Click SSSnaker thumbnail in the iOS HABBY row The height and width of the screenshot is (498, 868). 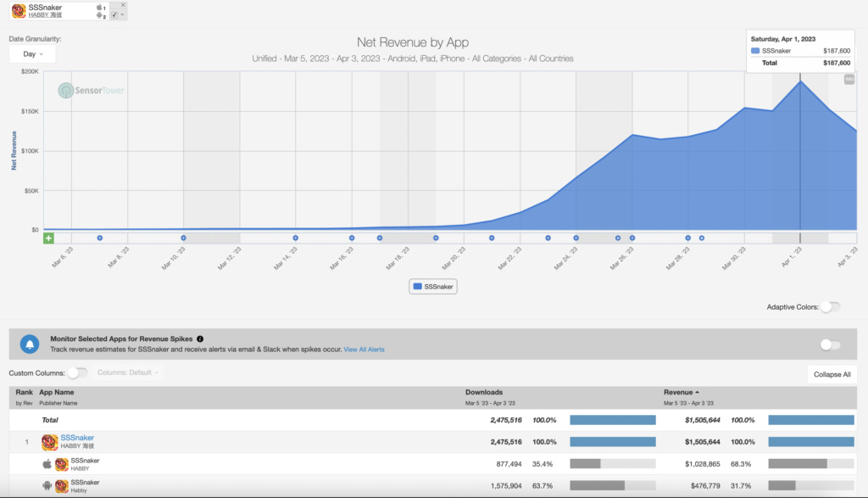pos(61,464)
